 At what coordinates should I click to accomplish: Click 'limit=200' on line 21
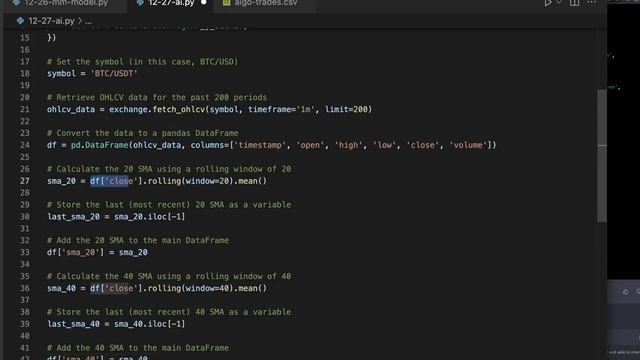point(346,109)
